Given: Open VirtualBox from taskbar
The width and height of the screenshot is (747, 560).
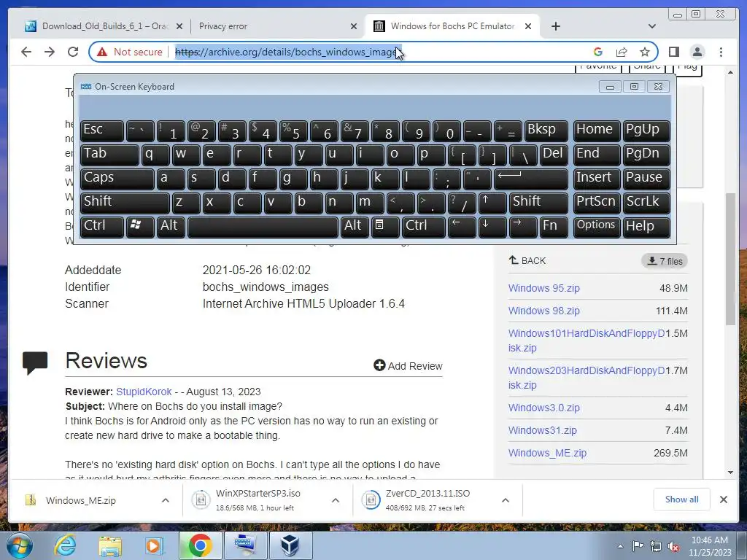Looking at the screenshot, I should click(290, 545).
